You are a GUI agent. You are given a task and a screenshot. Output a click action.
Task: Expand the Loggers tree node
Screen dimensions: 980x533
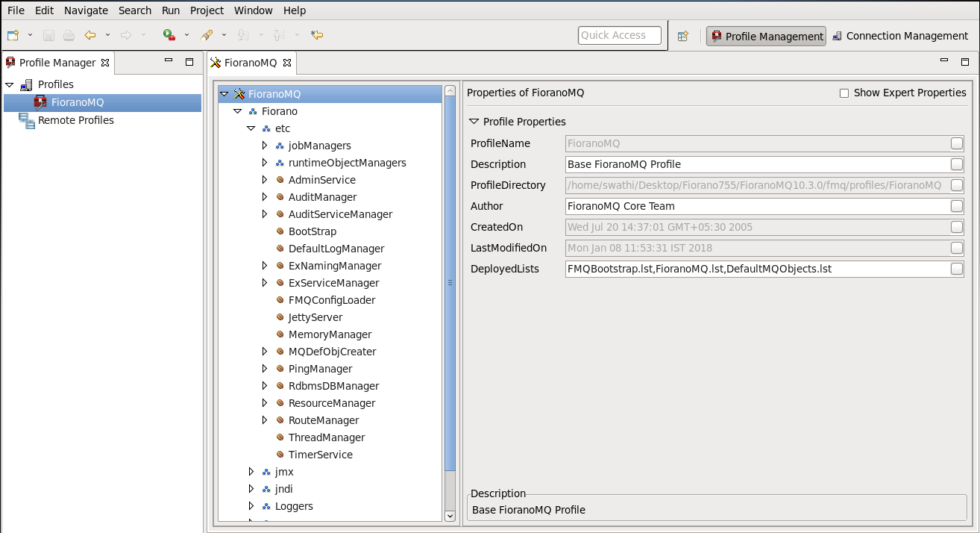pos(251,506)
